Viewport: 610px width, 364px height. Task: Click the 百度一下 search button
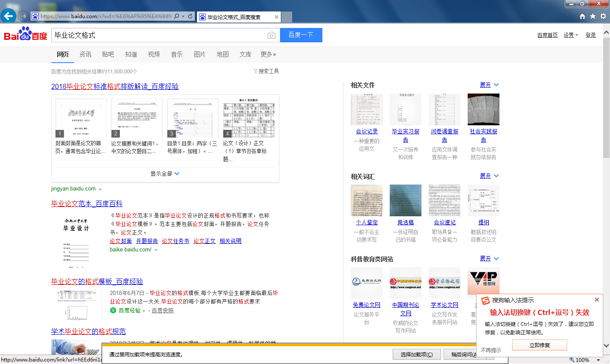tap(301, 35)
